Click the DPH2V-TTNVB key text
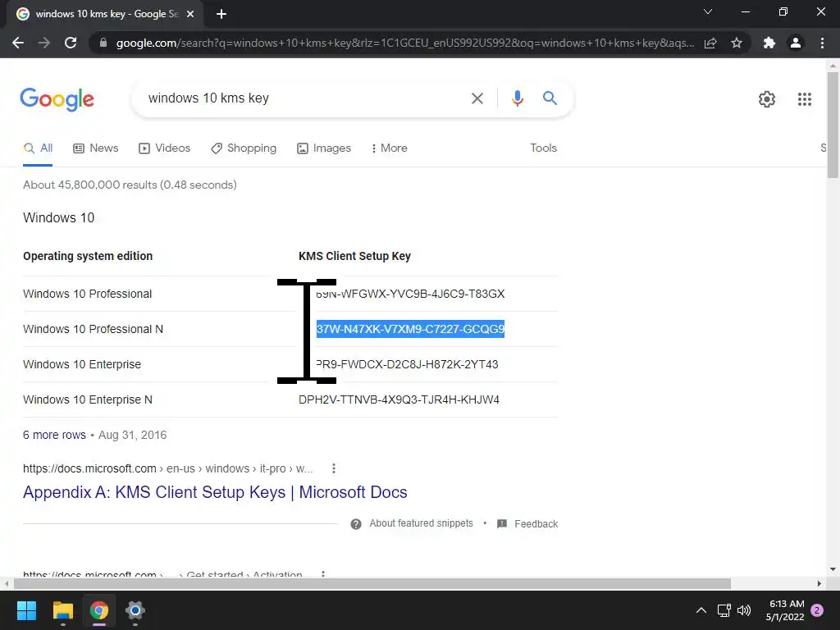This screenshot has height=630, width=840. pos(399,400)
